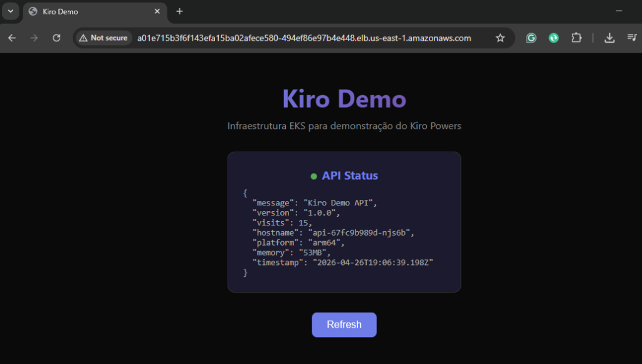Open the Downloads icon in the toolbar
The height and width of the screenshot is (364, 642).
click(609, 38)
